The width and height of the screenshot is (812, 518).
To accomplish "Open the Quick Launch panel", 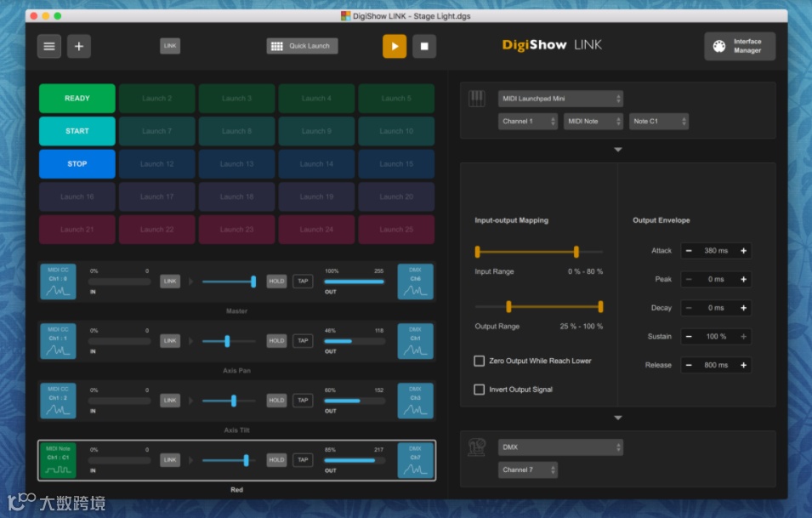I will pos(302,46).
